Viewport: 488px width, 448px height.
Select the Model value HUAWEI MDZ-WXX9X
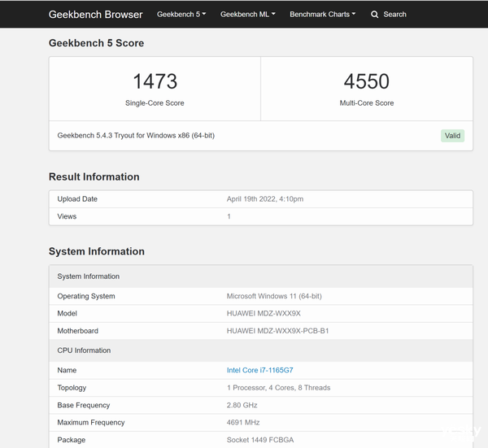point(264,313)
